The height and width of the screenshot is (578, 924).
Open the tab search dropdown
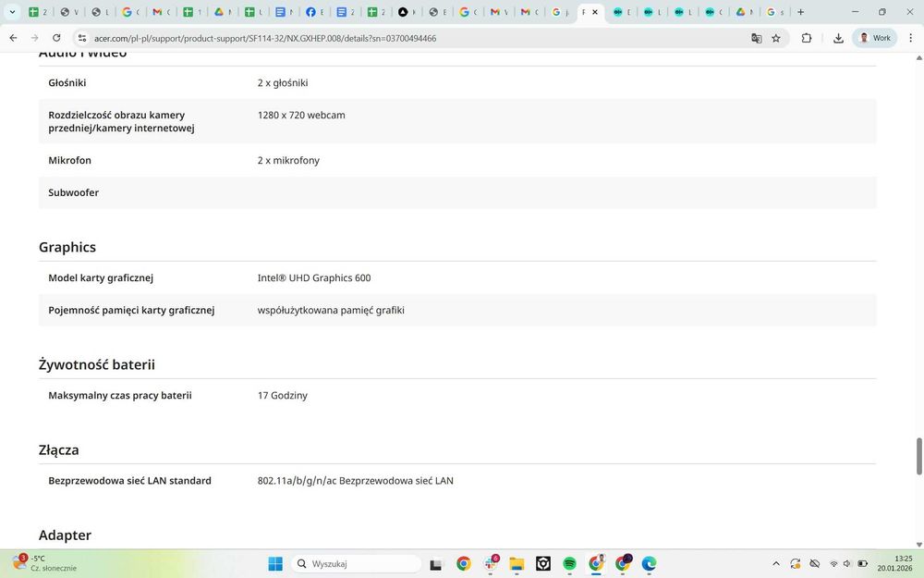point(12,12)
